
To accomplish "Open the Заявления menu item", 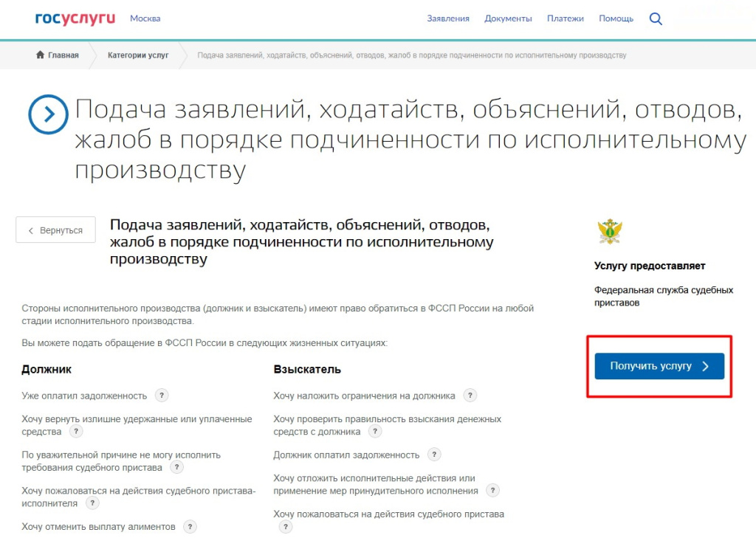I will (448, 18).
